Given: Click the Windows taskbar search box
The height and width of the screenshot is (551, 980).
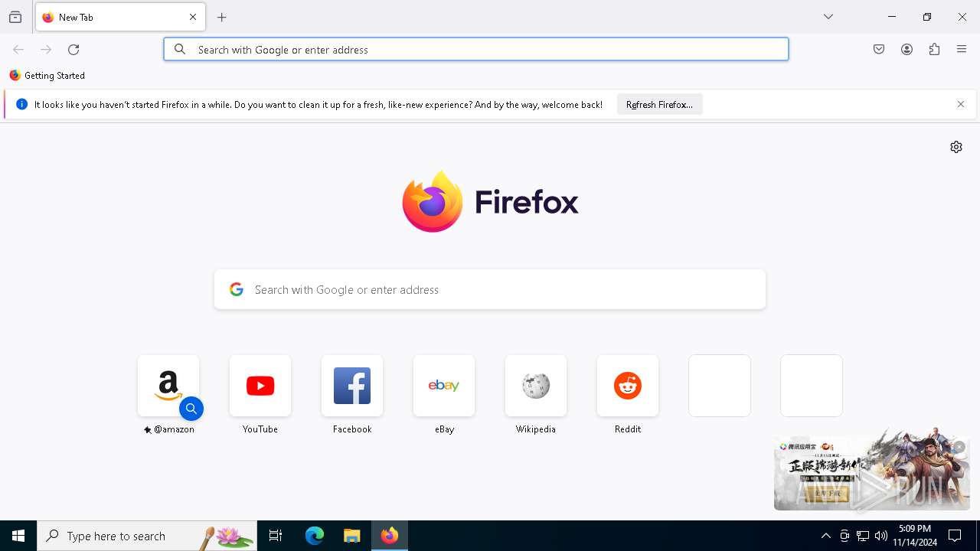Looking at the screenshot, I should 147,536.
